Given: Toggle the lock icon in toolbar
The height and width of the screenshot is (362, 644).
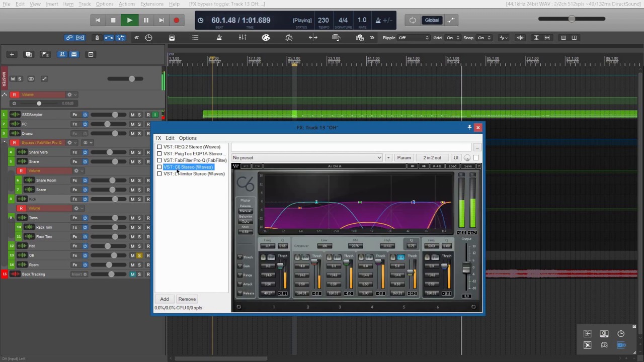Looking at the screenshot, I should [x=97, y=38].
